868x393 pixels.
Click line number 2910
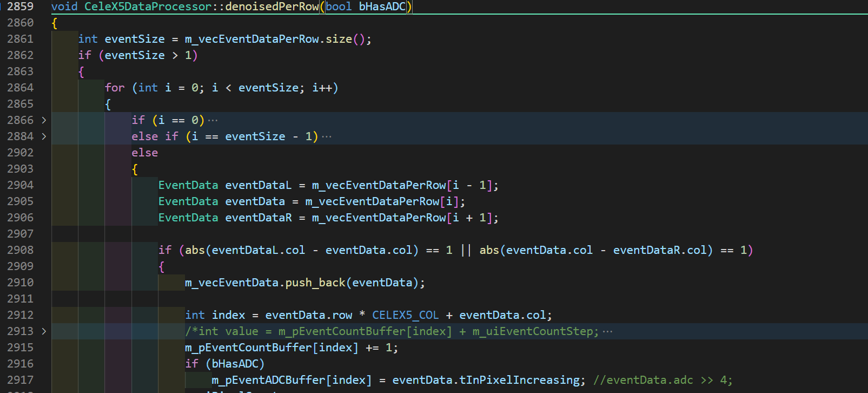(21, 283)
